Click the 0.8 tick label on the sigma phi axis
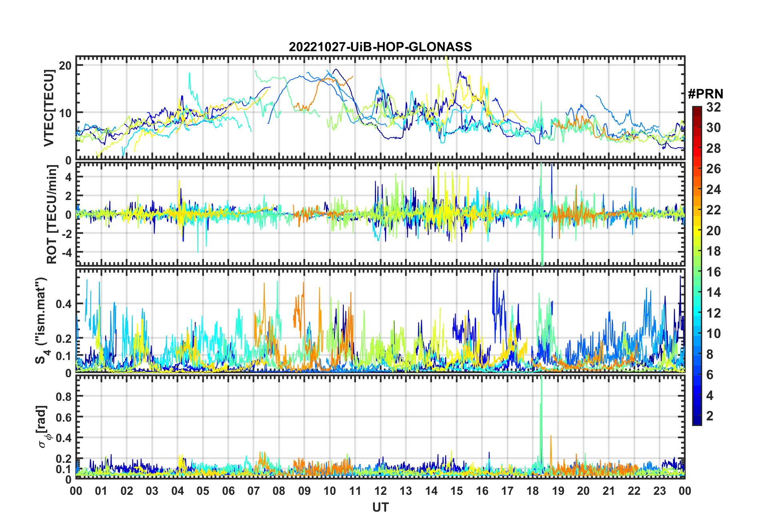761x532 pixels. tap(64, 396)
